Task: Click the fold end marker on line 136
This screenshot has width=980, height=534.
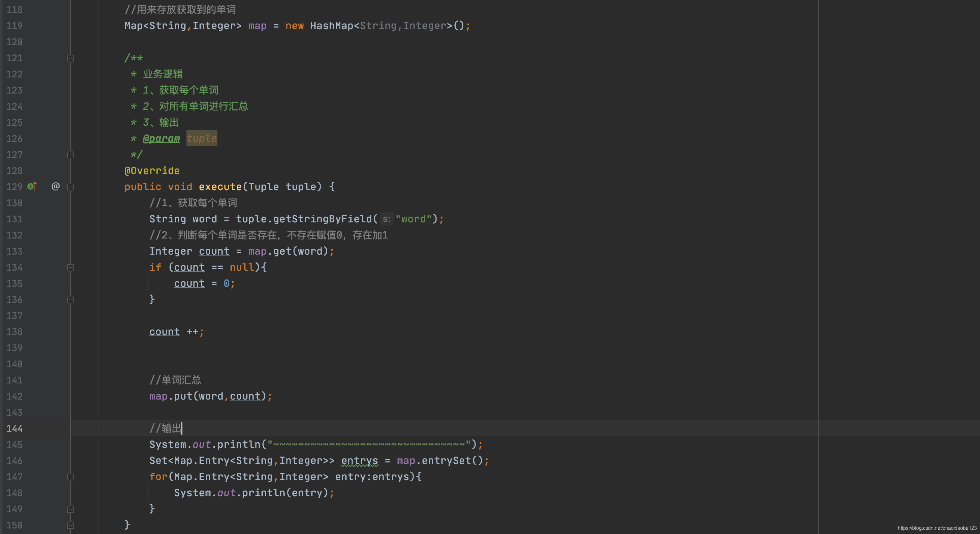Action: pos(70,299)
